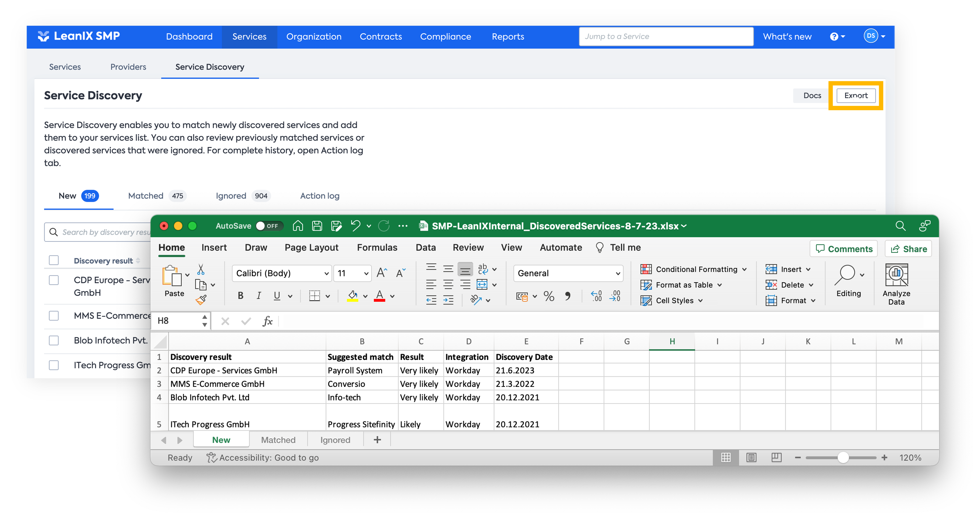Check the CDP Europe row checkbox

tap(54, 280)
